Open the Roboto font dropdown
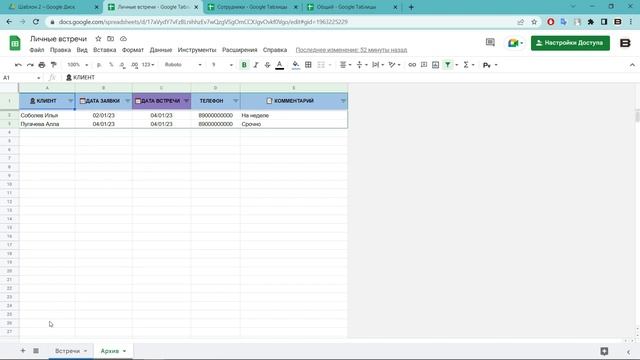The width and height of the screenshot is (640, 360). (x=183, y=65)
